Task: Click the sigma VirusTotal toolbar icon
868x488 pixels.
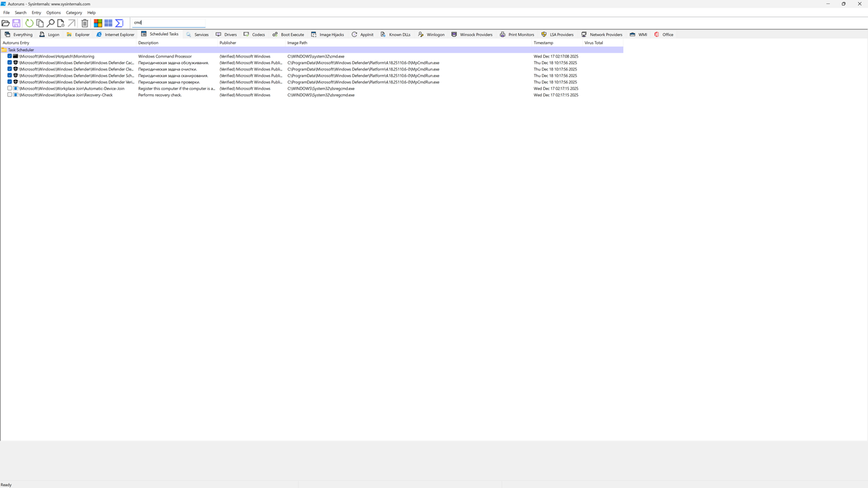Action: pos(119,22)
